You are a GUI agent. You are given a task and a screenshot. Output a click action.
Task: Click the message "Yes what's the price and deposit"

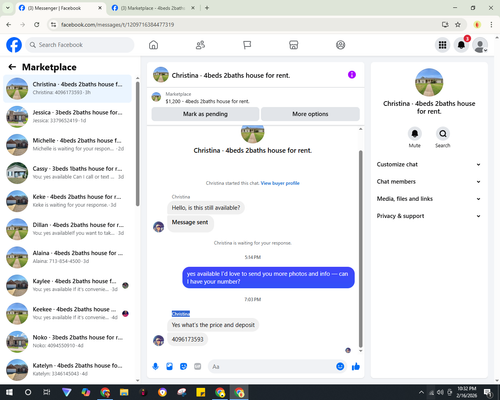pyautogui.click(x=213, y=325)
